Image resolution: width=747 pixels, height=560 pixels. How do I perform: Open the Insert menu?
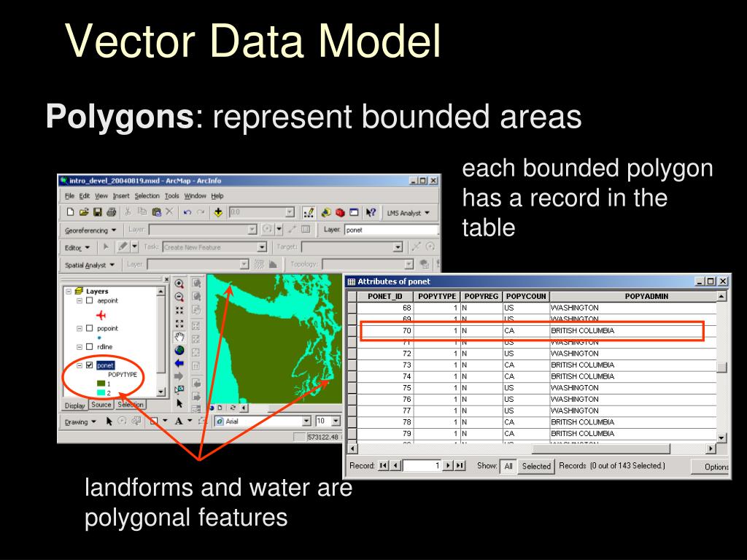point(121,195)
